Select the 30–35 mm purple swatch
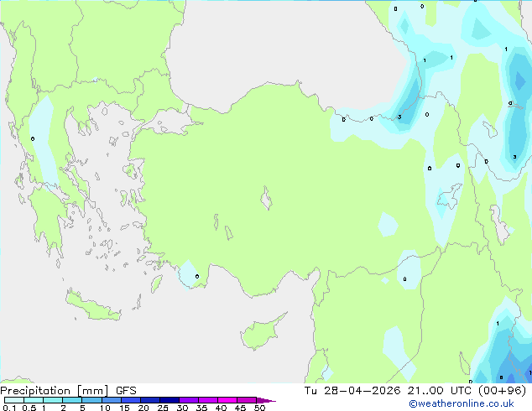 coord(189,400)
